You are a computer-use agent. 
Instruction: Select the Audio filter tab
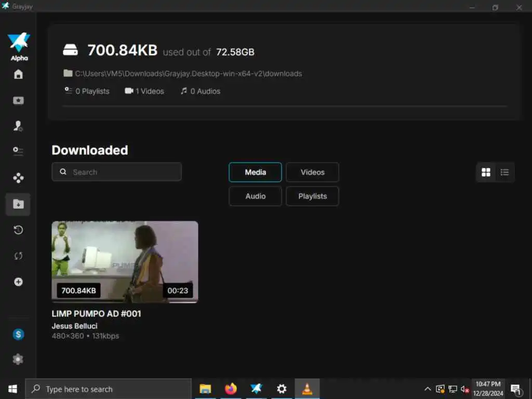coord(255,196)
